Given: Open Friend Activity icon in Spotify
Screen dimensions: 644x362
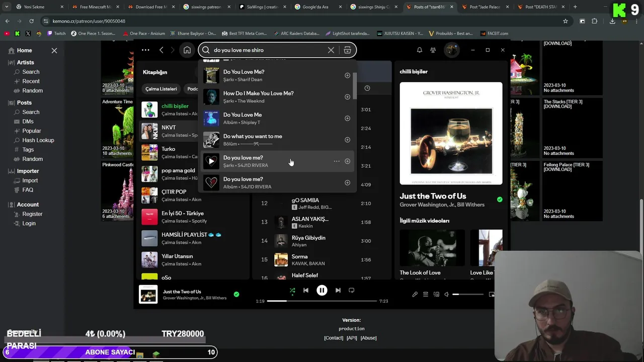Looking at the screenshot, I should pos(433,50).
